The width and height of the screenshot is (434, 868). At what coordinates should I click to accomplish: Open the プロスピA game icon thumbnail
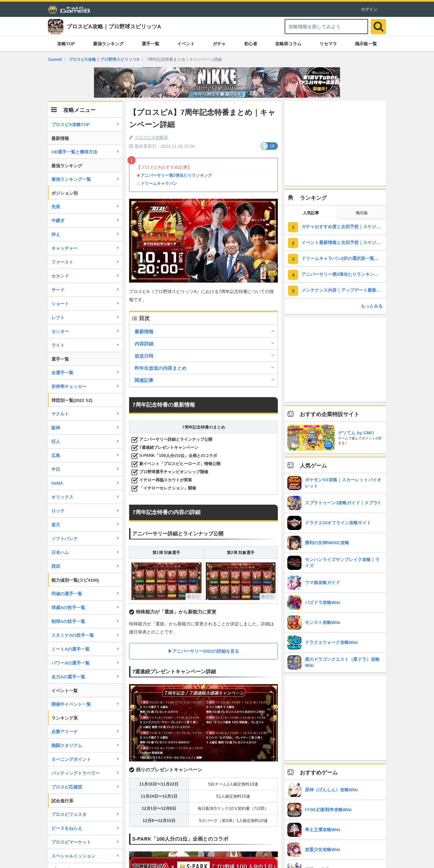[55, 26]
